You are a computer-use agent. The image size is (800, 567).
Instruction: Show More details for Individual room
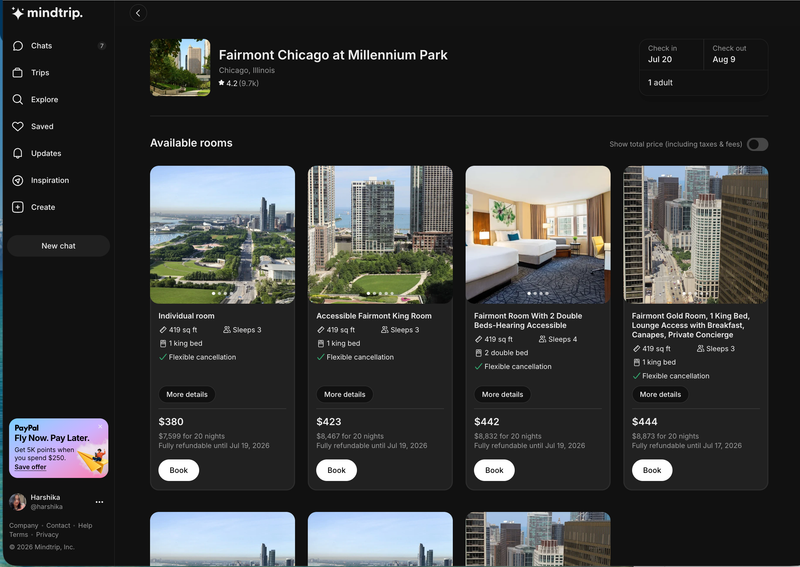[187, 395]
